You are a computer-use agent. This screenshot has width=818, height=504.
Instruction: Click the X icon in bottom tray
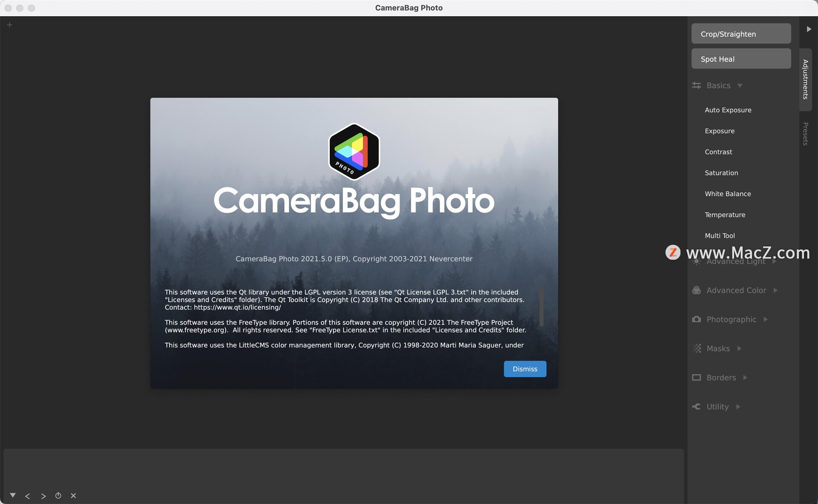[x=73, y=495]
